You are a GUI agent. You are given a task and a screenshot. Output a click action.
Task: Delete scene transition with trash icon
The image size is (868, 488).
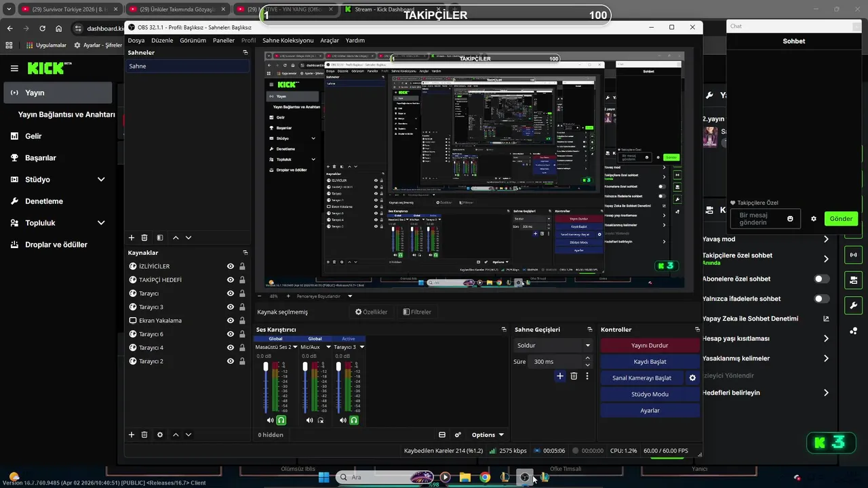pos(574,376)
